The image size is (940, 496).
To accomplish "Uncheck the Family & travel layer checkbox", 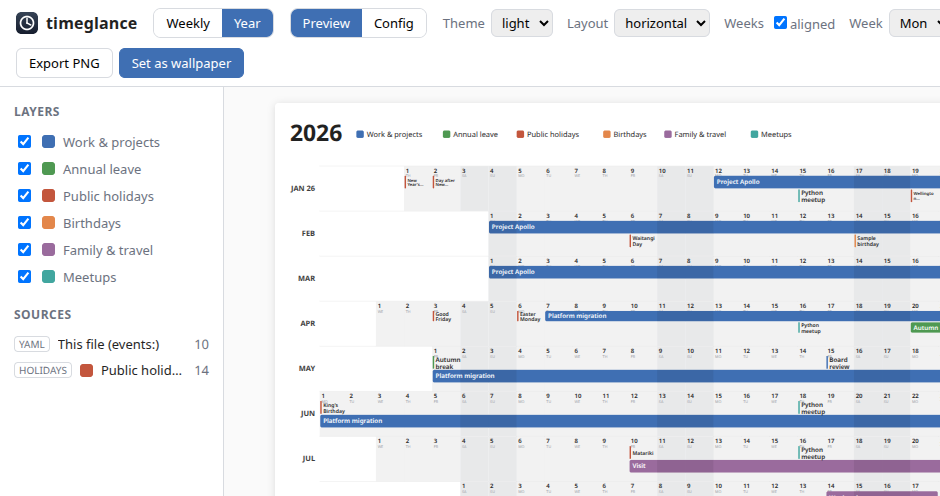I will [x=25, y=249].
